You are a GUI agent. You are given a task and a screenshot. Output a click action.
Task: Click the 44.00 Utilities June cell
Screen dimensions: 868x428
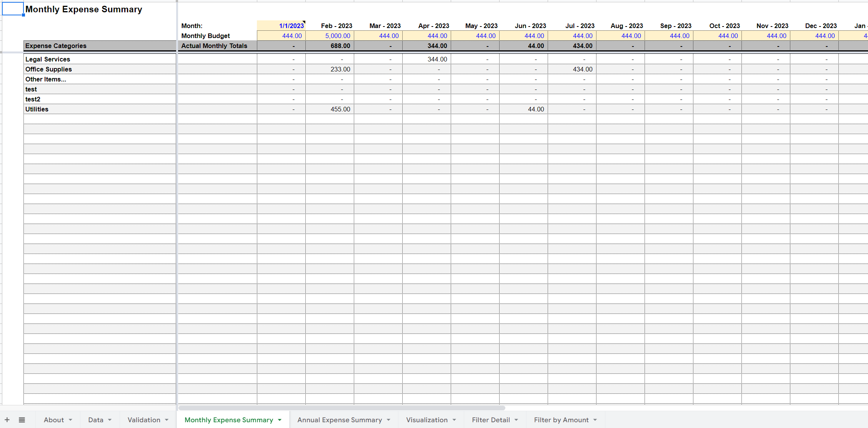(x=523, y=109)
